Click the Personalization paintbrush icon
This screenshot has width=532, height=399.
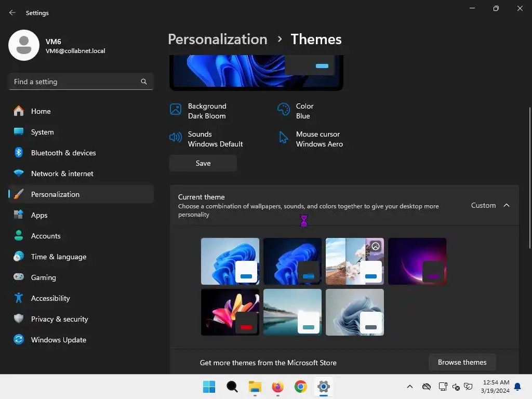[19, 194]
